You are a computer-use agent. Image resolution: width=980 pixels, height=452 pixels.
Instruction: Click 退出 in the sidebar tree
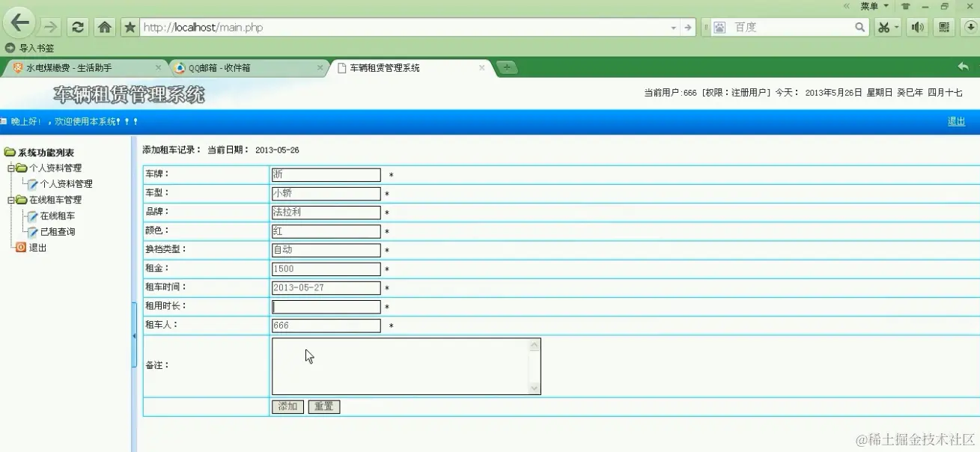click(x=37, y=248)
